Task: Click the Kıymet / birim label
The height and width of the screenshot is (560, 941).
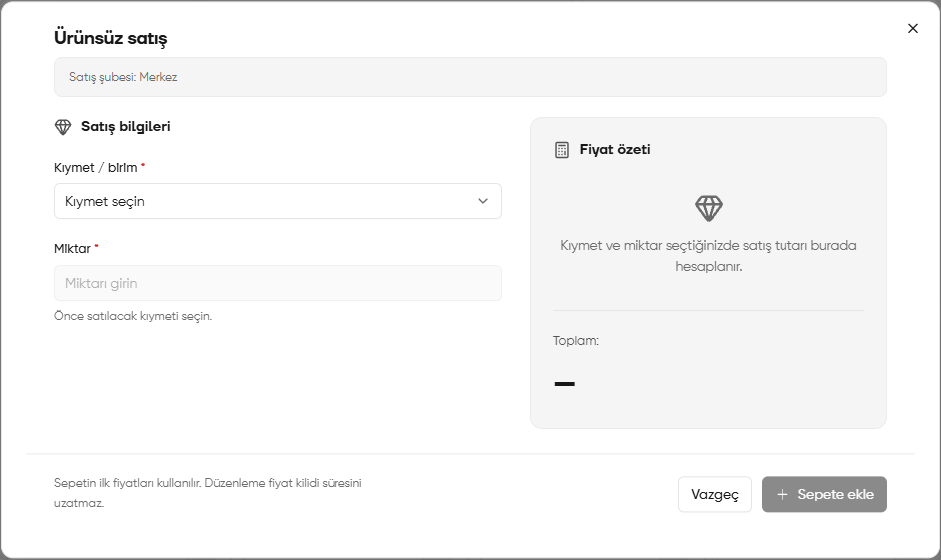Action: [95, 167]
